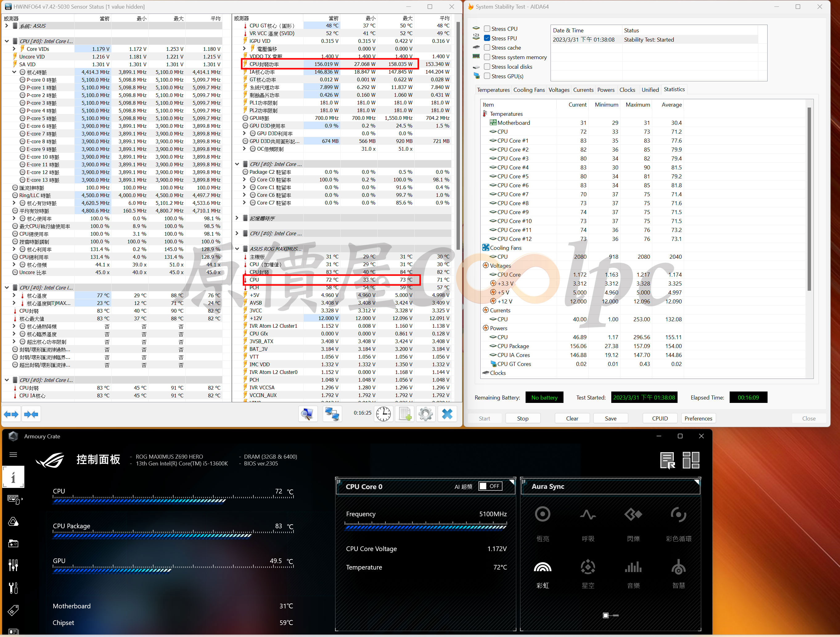
Task: Click the CPU temperature gauge bar
Action: [173, 499]
